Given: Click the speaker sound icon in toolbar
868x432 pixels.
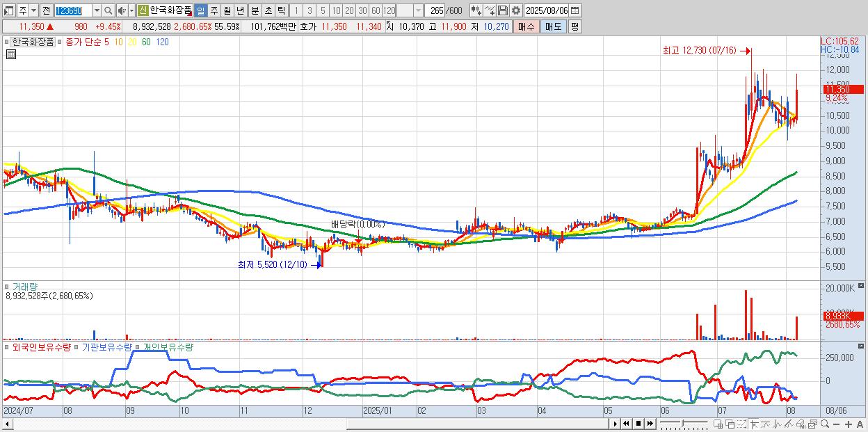Looking at the screenshot, I should point(122,10).
